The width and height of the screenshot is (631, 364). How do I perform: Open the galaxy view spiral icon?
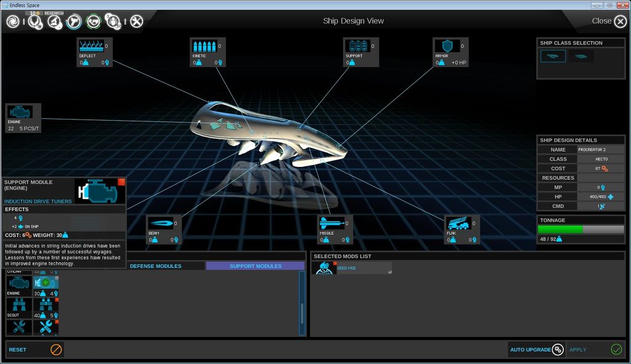13,22
